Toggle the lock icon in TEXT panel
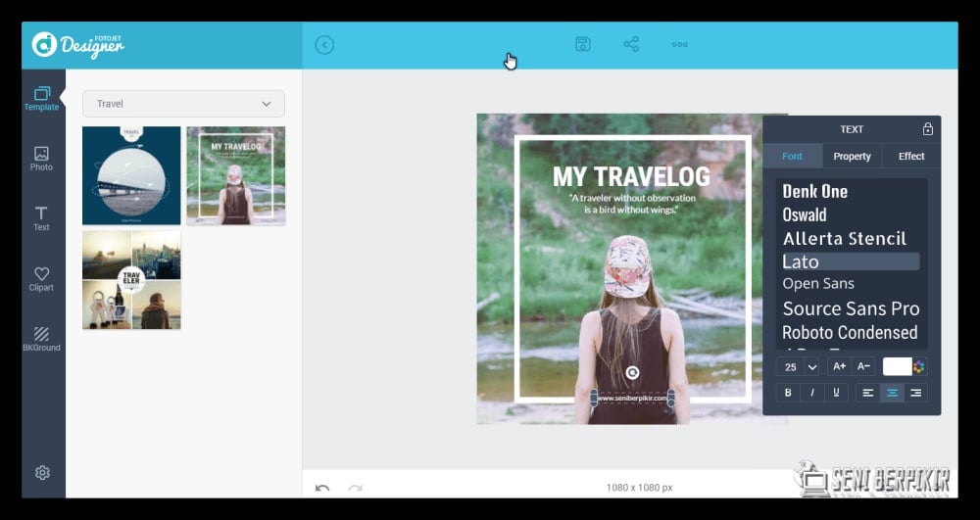The image size is (980, 520). [927, 129]
